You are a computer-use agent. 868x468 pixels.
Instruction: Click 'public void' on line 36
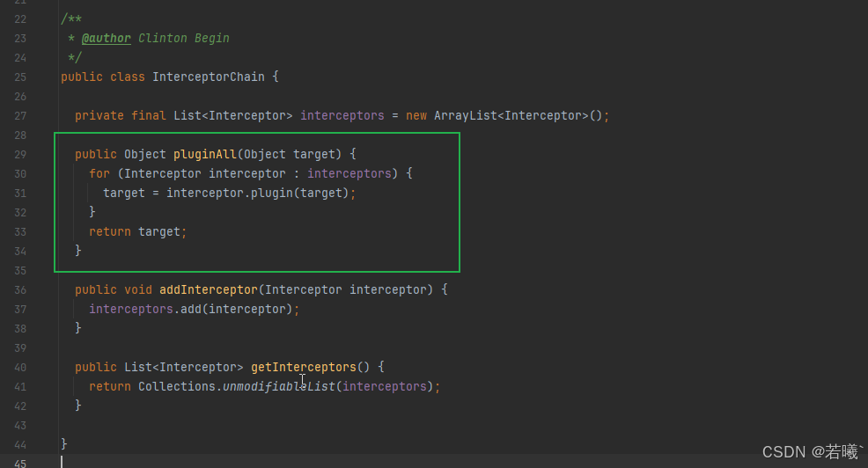tap(114, 290)
